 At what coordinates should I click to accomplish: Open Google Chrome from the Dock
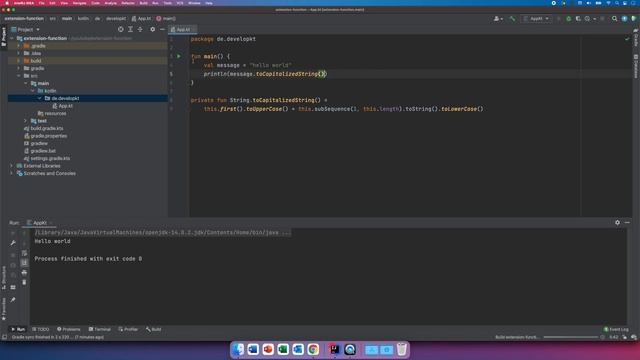(x=313, y=349)
